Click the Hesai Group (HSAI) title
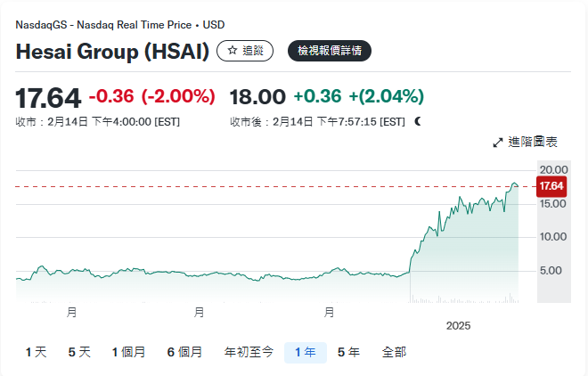Image resolution: width=588 pixels, height=376 pixels. (112, 51)
